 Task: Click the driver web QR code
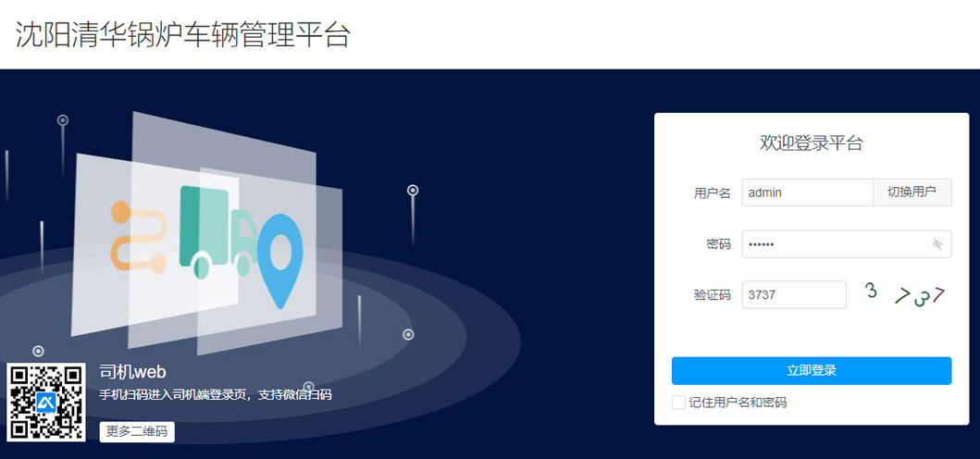tap(47, 403)
